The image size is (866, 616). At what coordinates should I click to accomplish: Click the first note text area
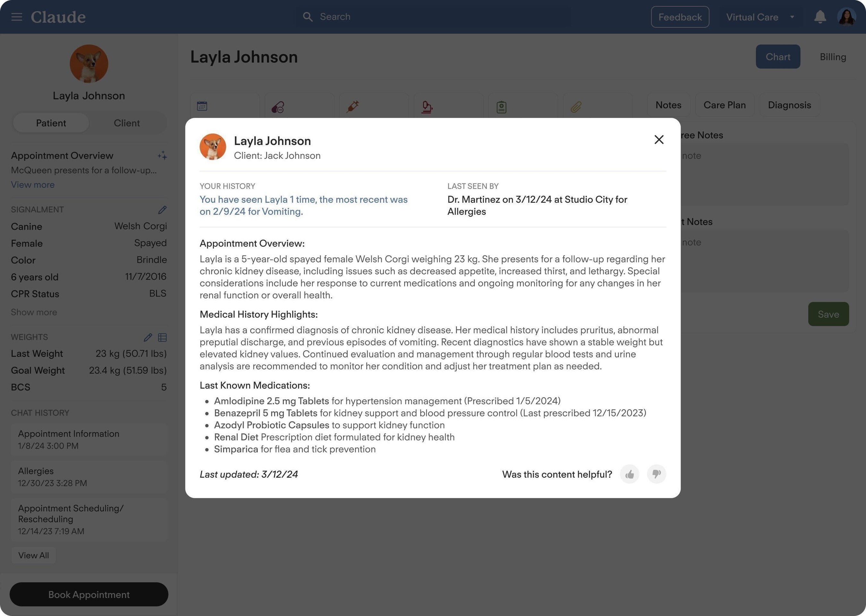(x=765, y=175)
